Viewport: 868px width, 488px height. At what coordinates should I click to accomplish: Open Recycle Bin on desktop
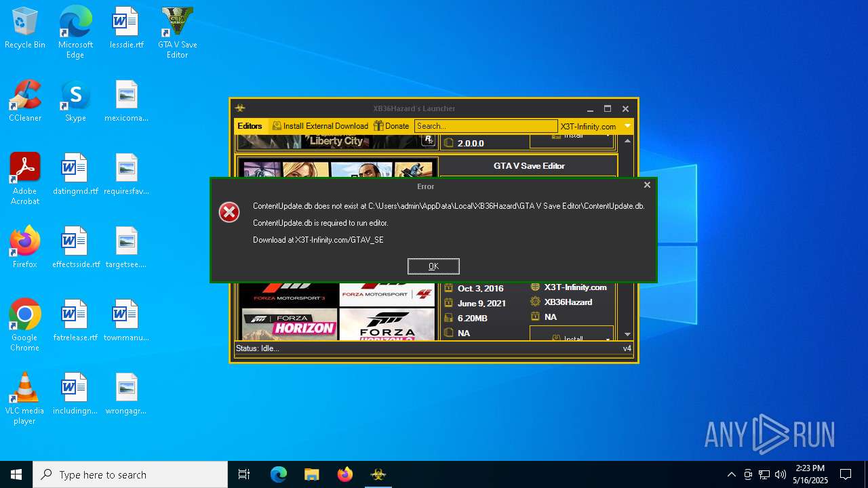tap(25, 28)
